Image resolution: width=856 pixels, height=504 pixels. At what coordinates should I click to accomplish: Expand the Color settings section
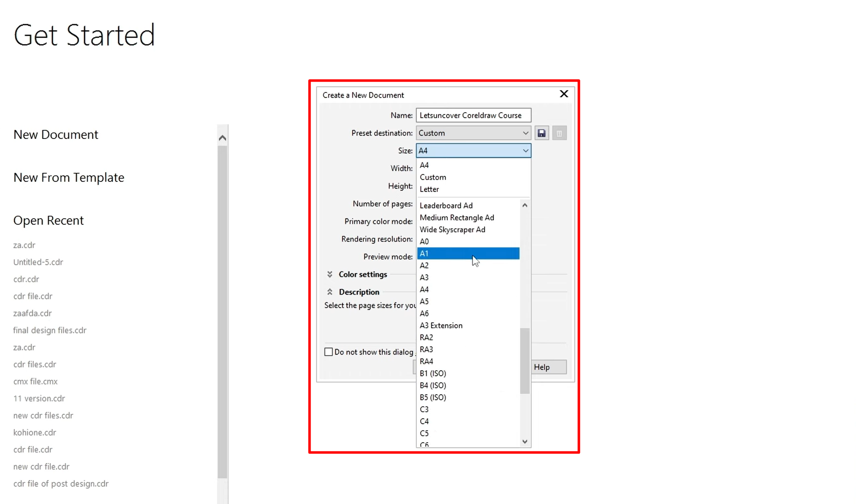(x=330, y=274)
